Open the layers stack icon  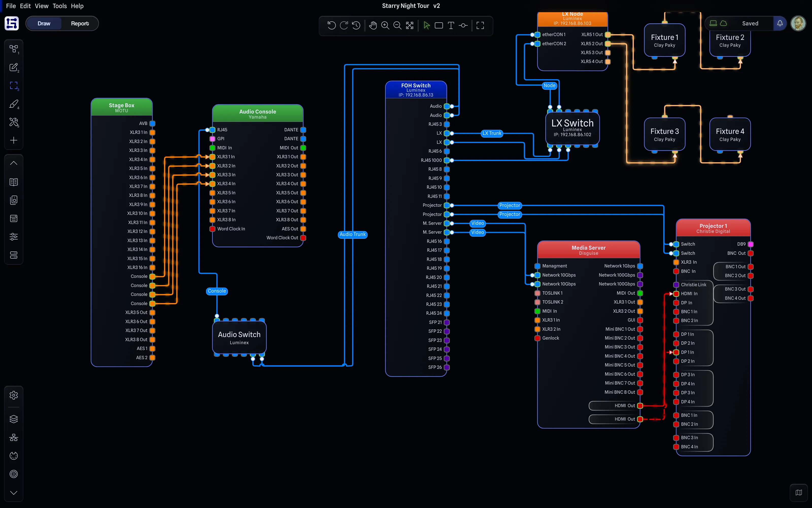[14, 419]
